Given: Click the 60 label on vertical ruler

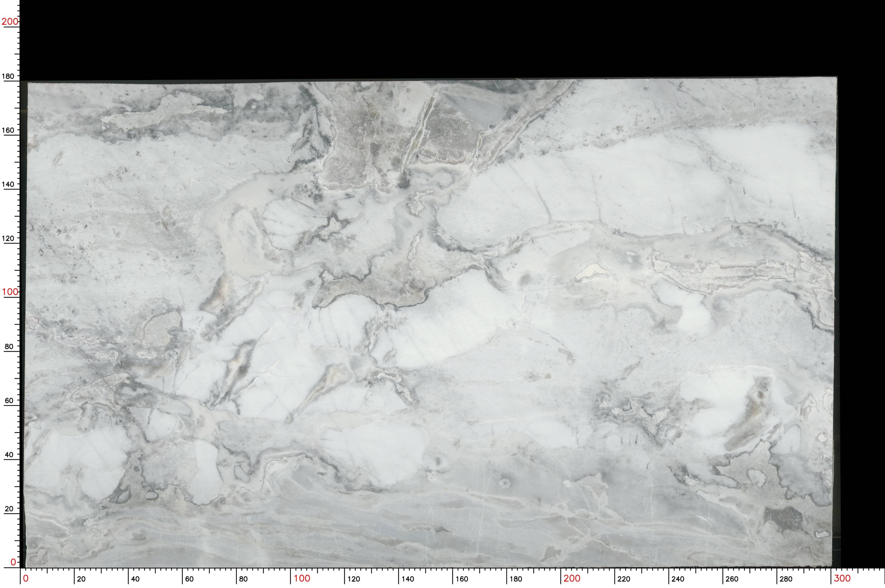Looking at the screenshot, I should tap(9, 400).
